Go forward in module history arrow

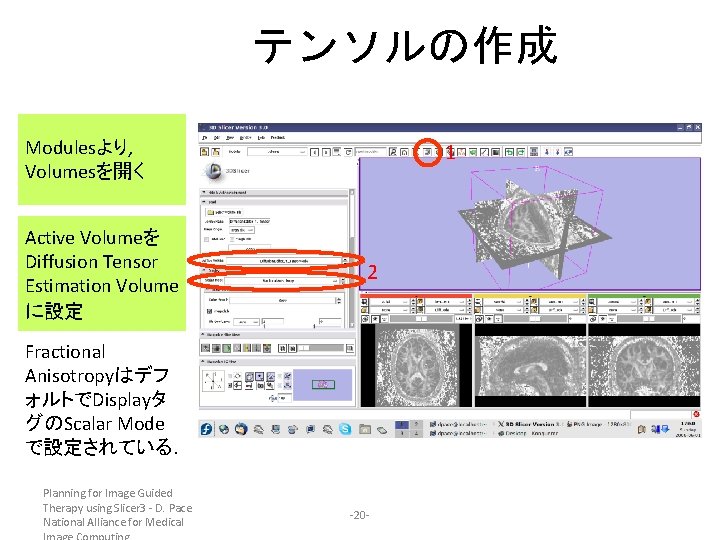pyautogui.click(x=326, y=152)
